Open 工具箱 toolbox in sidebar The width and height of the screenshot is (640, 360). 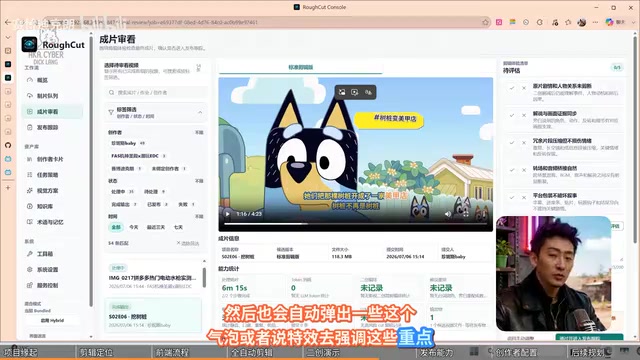[x=52, y=254]
